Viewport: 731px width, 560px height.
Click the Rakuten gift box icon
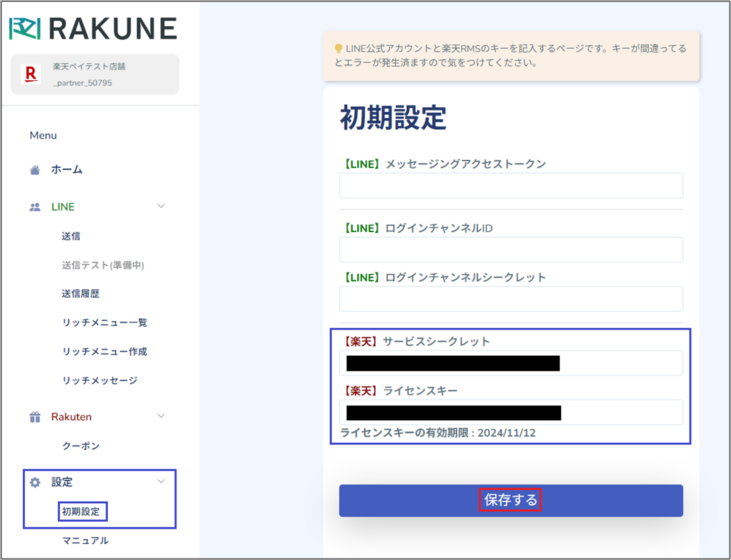(35, 417)
